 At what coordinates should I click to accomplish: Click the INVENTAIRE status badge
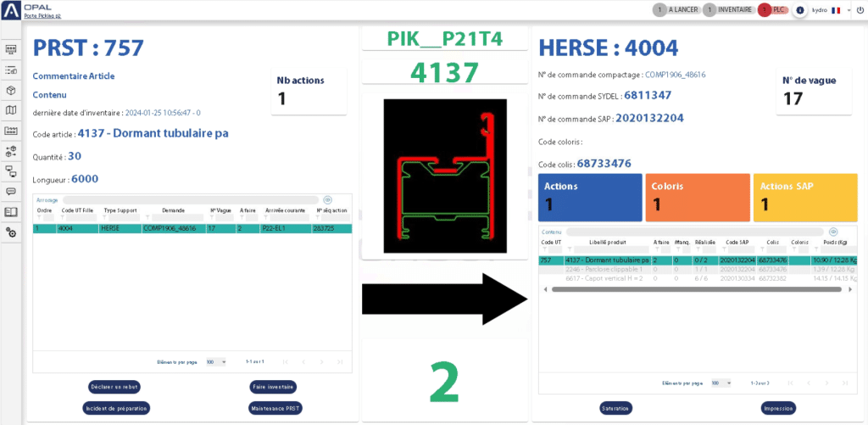pyautogui.click(x=727, y=10)
